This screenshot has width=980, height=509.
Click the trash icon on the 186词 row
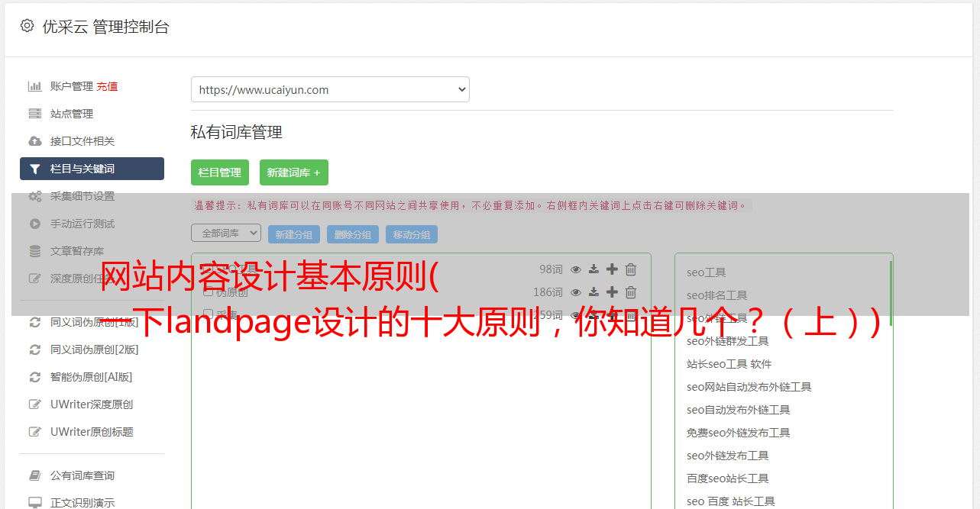pyautogui.click(x=631, y=292)
